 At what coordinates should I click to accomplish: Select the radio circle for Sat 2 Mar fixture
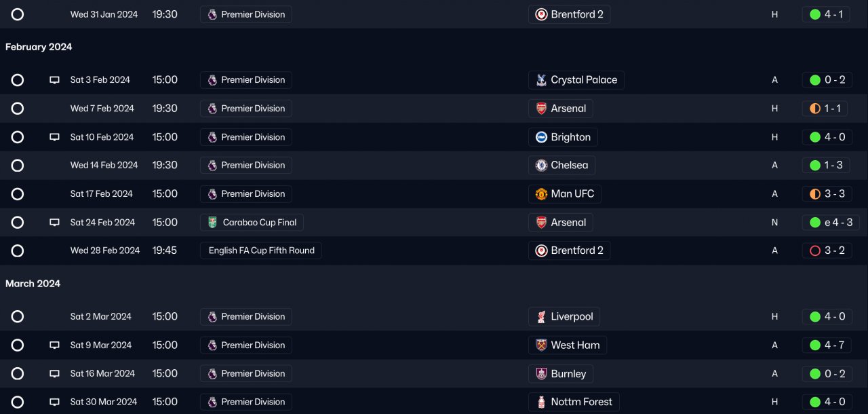point(18,317)
